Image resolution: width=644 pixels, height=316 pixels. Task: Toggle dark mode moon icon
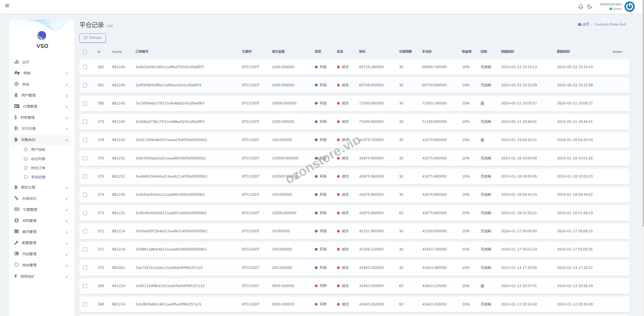coord(590,7)
